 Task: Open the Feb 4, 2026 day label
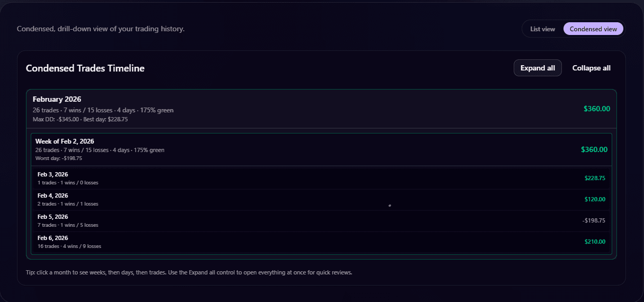[53, 196]
